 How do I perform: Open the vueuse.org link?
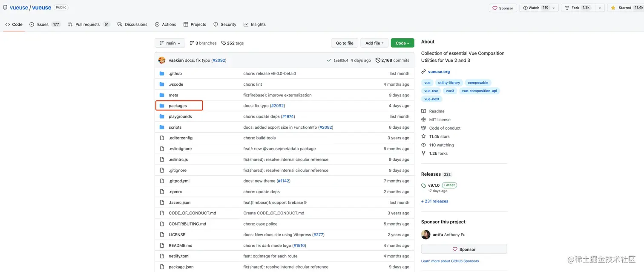pos(439,72)
